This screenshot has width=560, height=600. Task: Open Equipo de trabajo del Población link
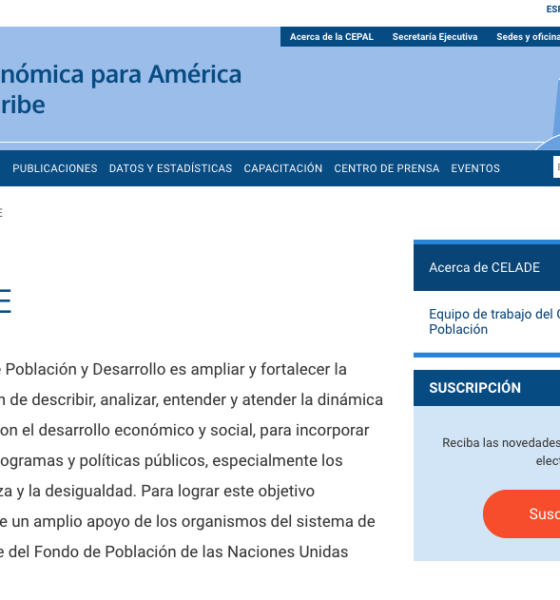[x=494, y=321]
